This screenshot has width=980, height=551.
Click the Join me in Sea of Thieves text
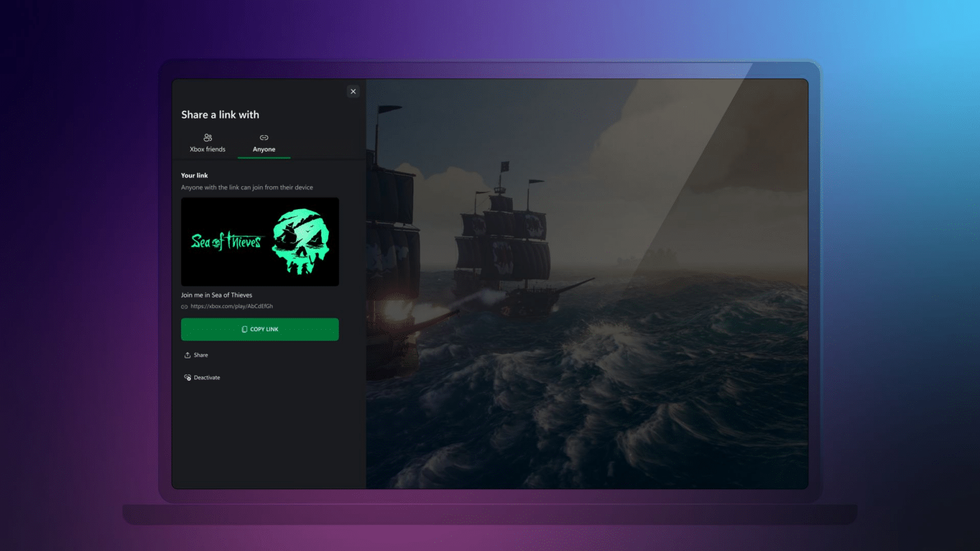[x=216, y=295]
